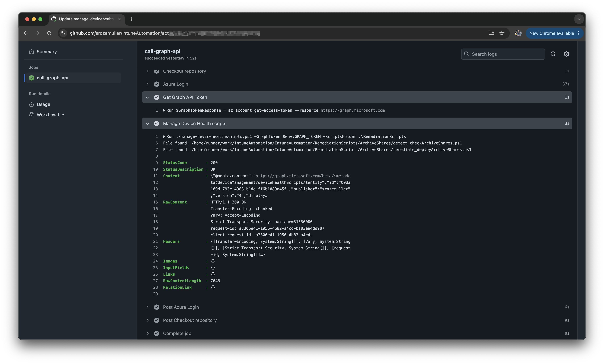
Task: Click the Headers label in log
Action: point(171,242)
